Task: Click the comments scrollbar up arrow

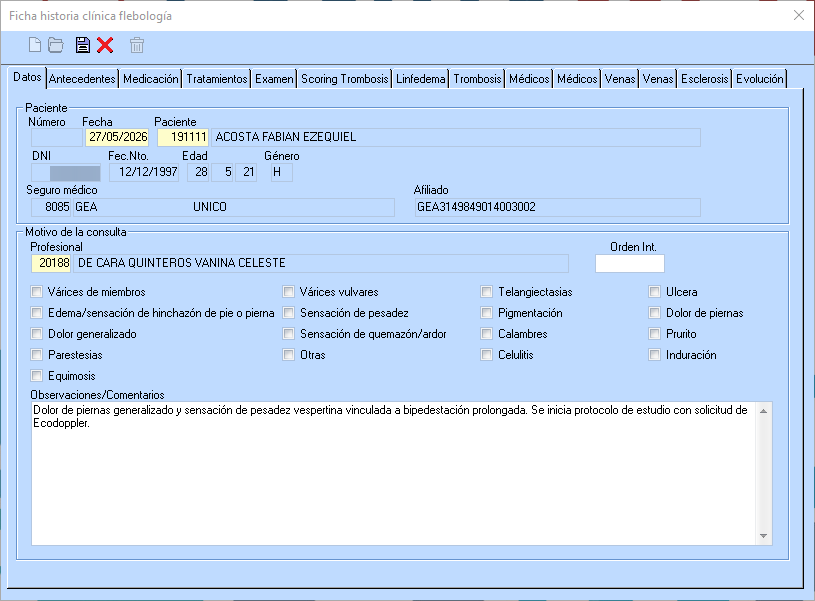Action: [764, 411]
